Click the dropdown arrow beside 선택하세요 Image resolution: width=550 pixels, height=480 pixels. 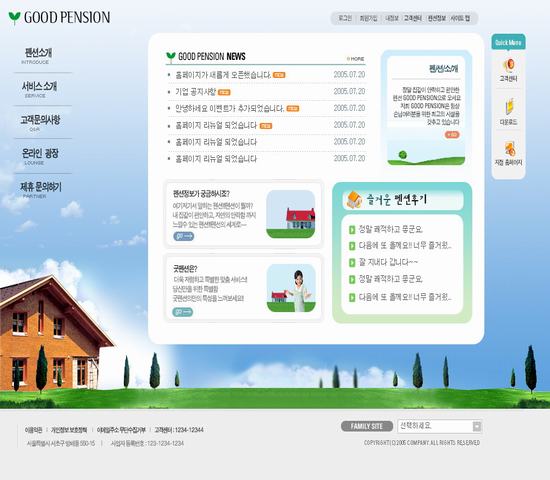click(477, 426)
